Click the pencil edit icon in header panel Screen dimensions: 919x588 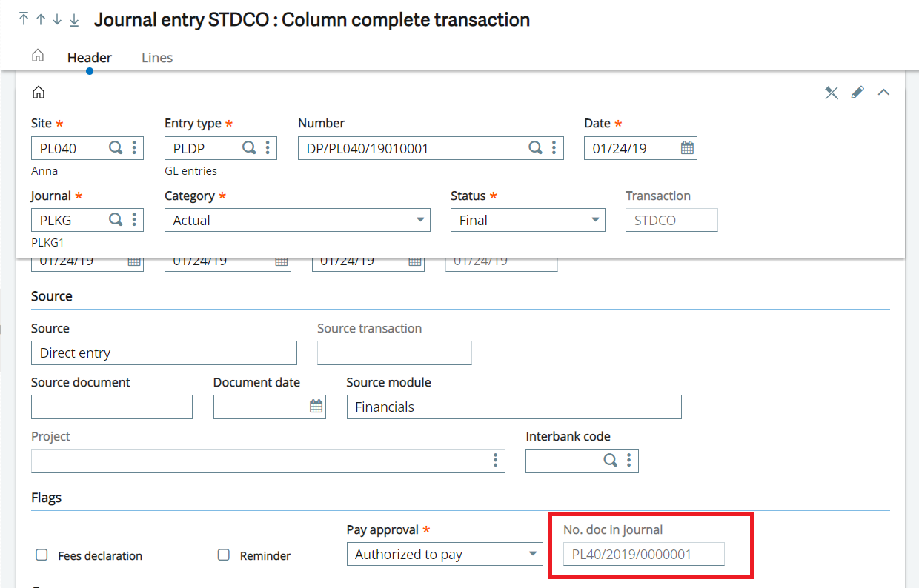click(x=857, y=93)
